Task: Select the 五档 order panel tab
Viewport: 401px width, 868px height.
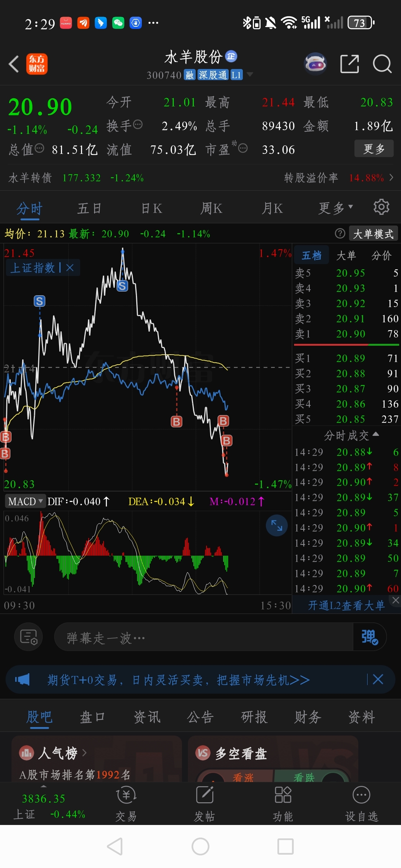Action: (x=312, y=255)
